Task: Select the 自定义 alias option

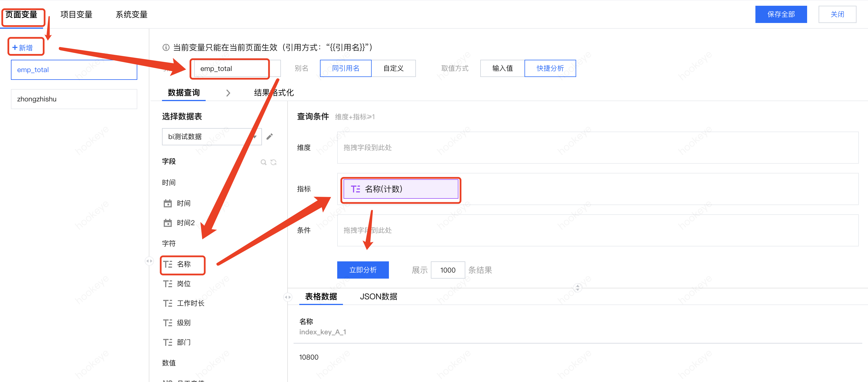Action: point(393,68)
